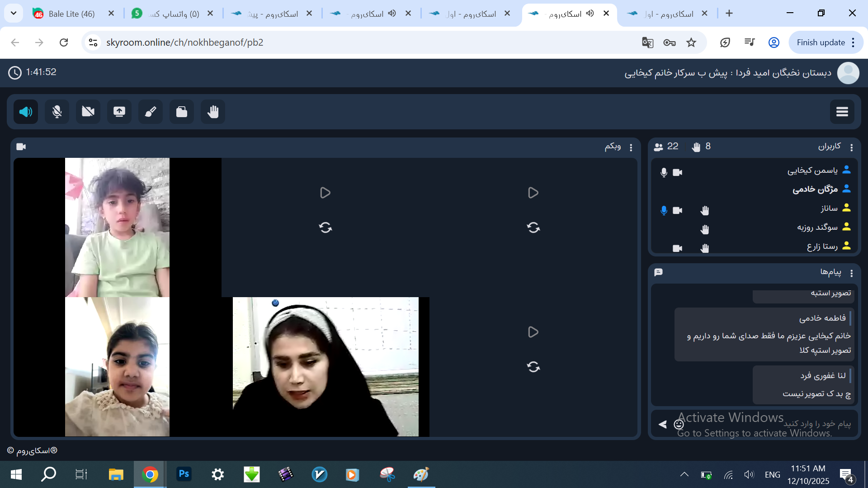Select the whiteboard brush tool
The width and height of the screenshot is (868, 488).
151,112
